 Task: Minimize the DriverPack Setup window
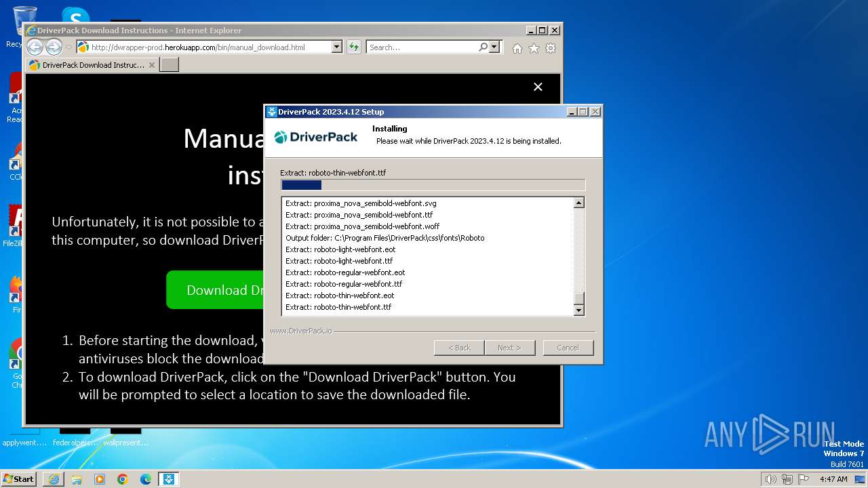click(x=572, y=112)
